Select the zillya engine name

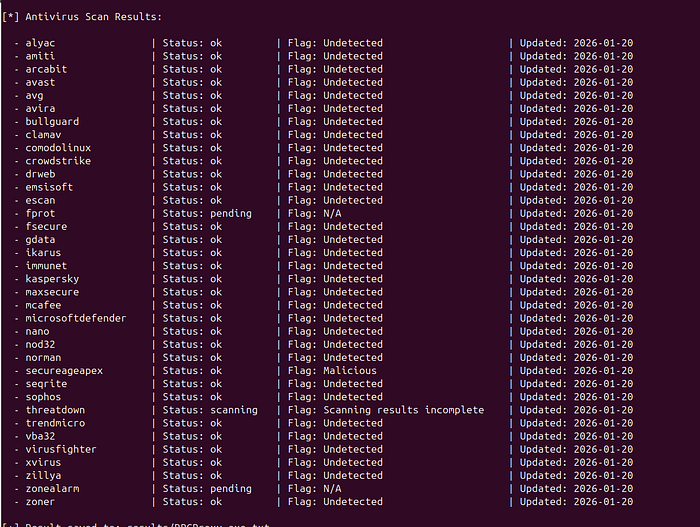click(x=43, y=476)
